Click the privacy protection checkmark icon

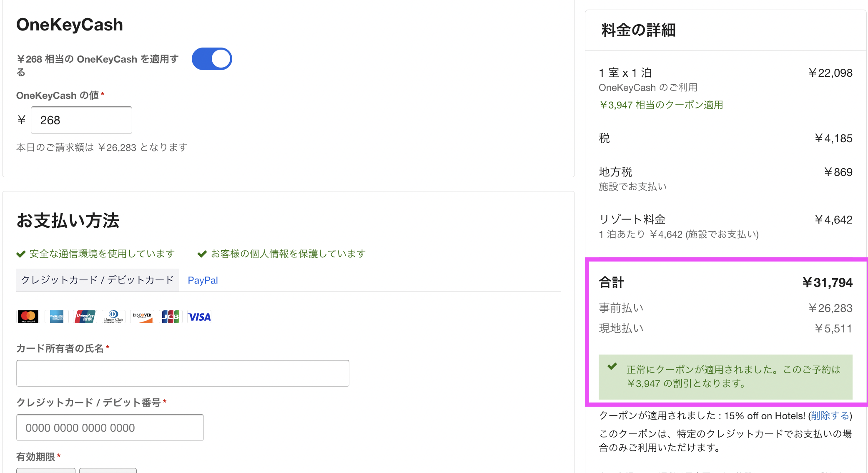pyautogui.click(x=203, y=253)
